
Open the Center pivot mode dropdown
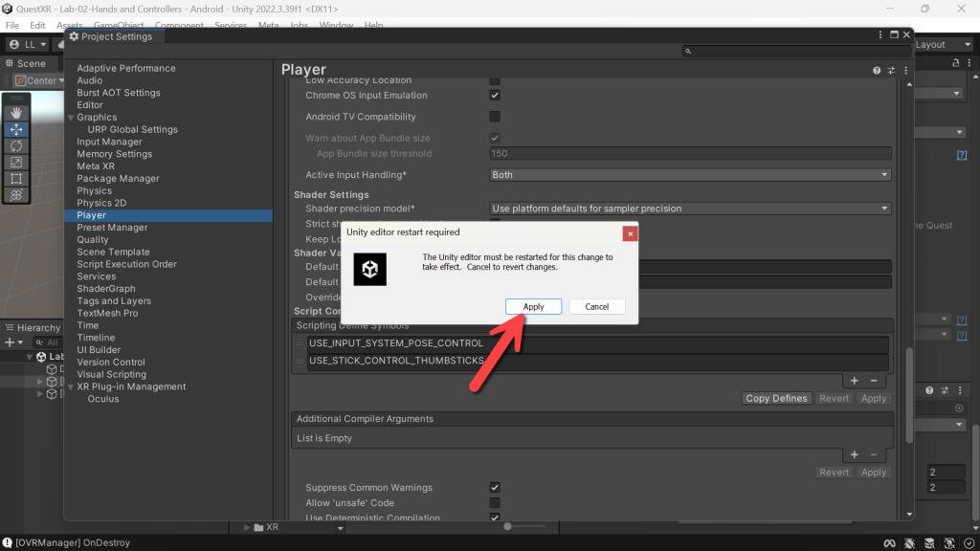coord(39,80)
